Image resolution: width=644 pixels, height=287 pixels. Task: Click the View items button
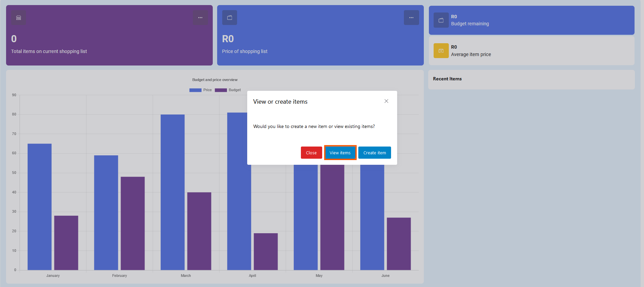click(340, 153)
